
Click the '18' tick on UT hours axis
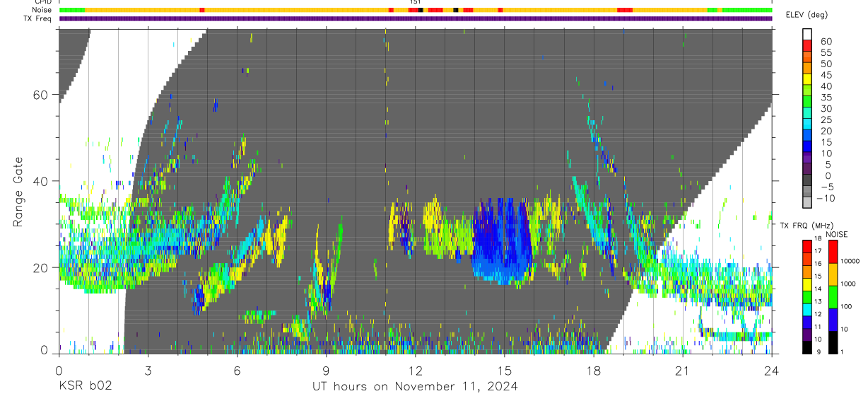pos(594,371)
